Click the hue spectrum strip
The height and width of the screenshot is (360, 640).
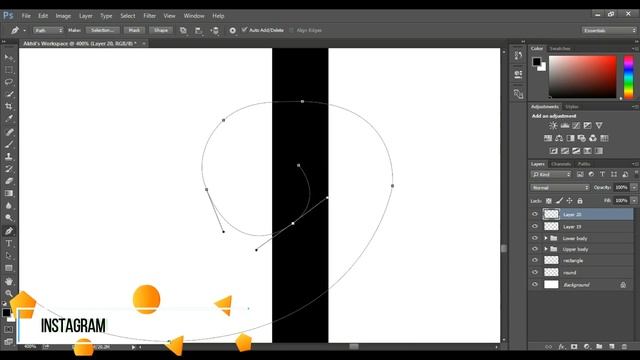click(629, 77)
